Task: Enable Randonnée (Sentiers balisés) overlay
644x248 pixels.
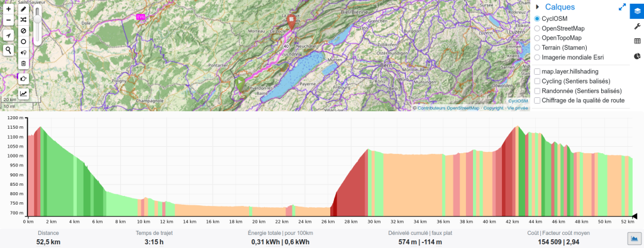Action: pos(537,90)
